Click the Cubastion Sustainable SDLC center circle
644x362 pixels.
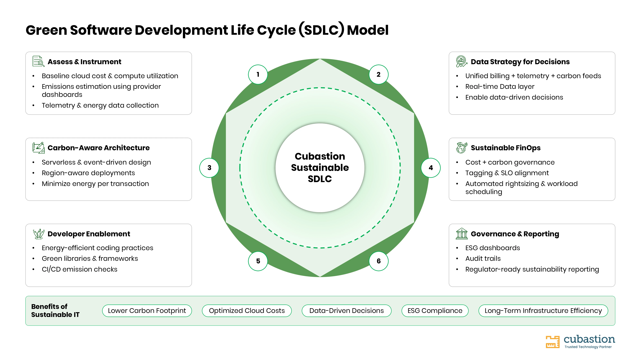pyautogui.click(x=320, y=168)
